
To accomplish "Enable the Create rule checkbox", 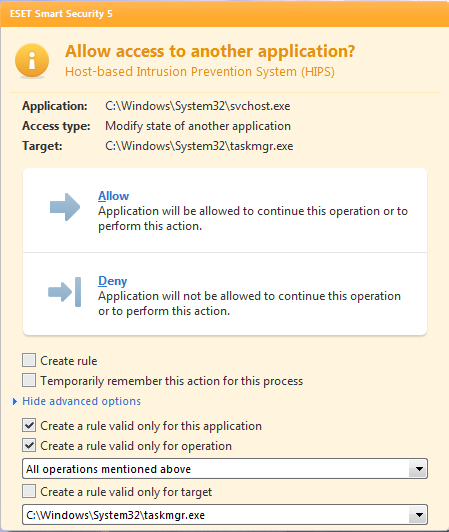I will pyautogui.click(x=29, y=360).
